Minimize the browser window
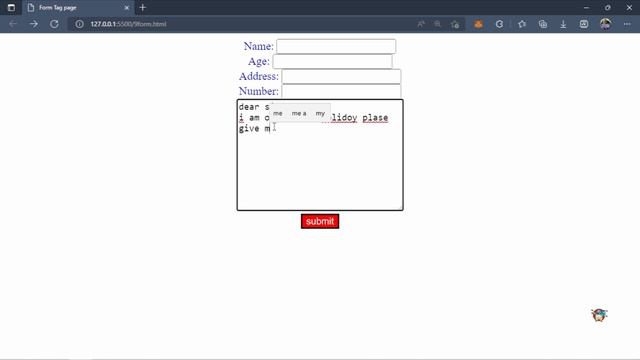Viewport: 640px width, 360px height. 586,7
